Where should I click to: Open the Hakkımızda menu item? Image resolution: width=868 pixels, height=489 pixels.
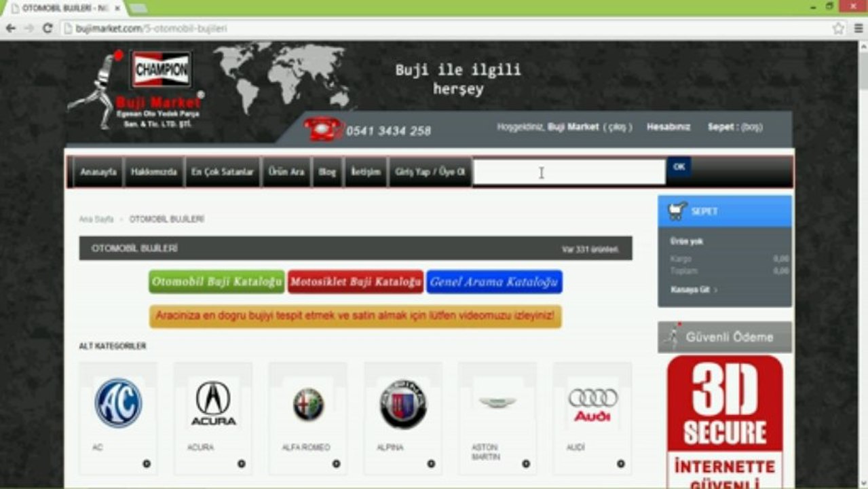(x=154, y=173)
